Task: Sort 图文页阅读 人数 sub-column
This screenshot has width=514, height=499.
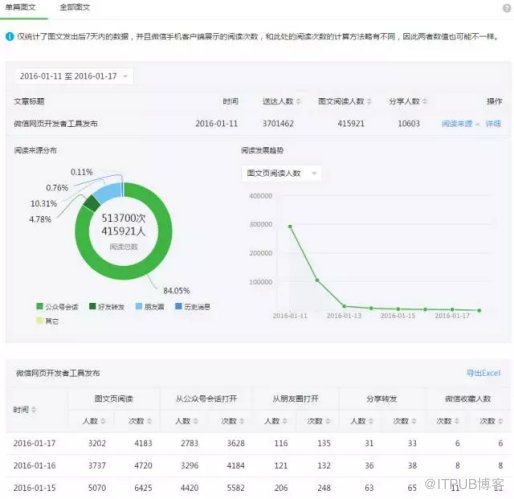Action: pyautogui.click(x=103, y=421)
